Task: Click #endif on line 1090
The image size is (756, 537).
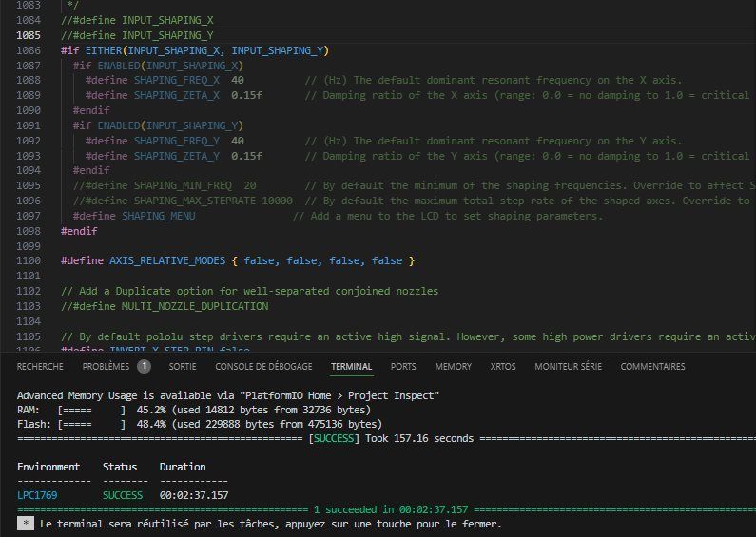Action: [x=91, y=110]
